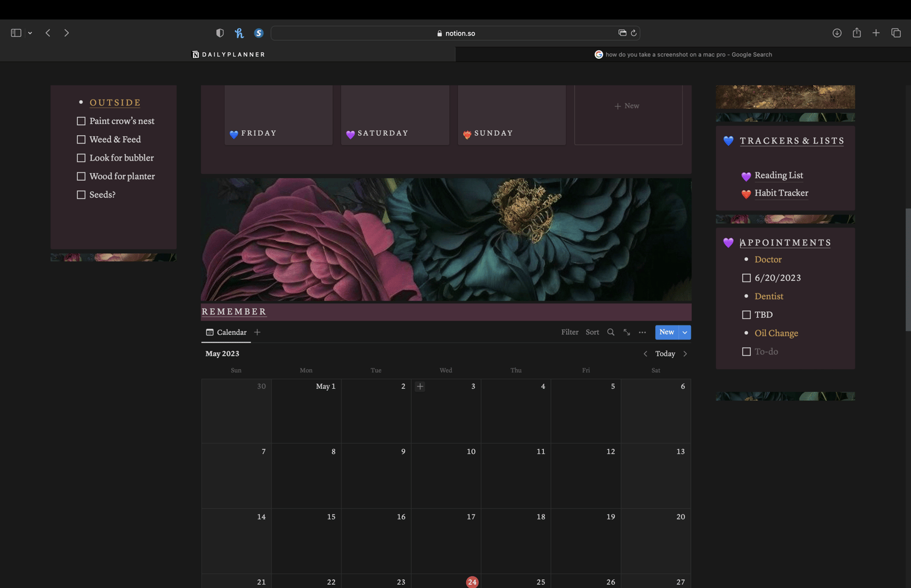
Task: Check off Paint crow's nest
Action: tap(81, 121)
